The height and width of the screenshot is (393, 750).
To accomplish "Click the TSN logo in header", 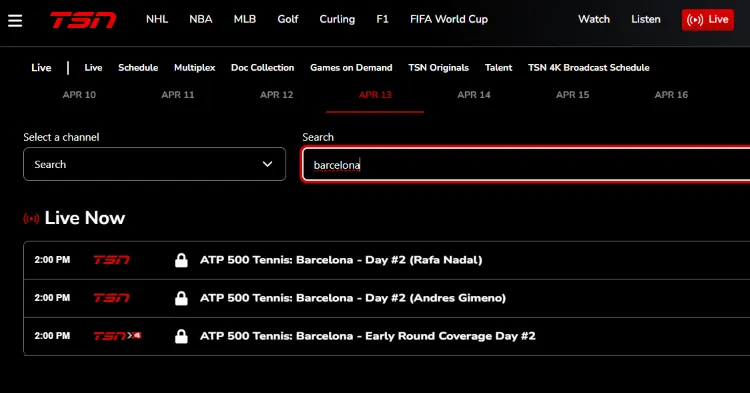I will tap(83, 20).
